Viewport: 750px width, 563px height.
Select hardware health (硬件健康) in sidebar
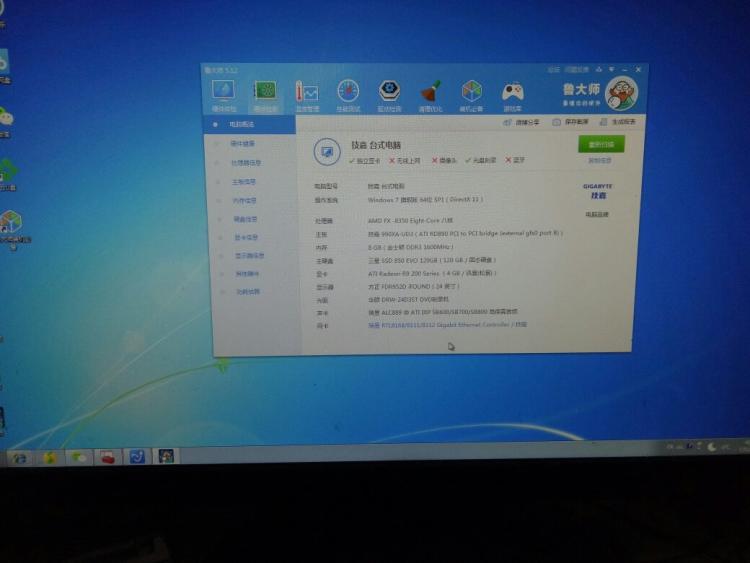244,144
